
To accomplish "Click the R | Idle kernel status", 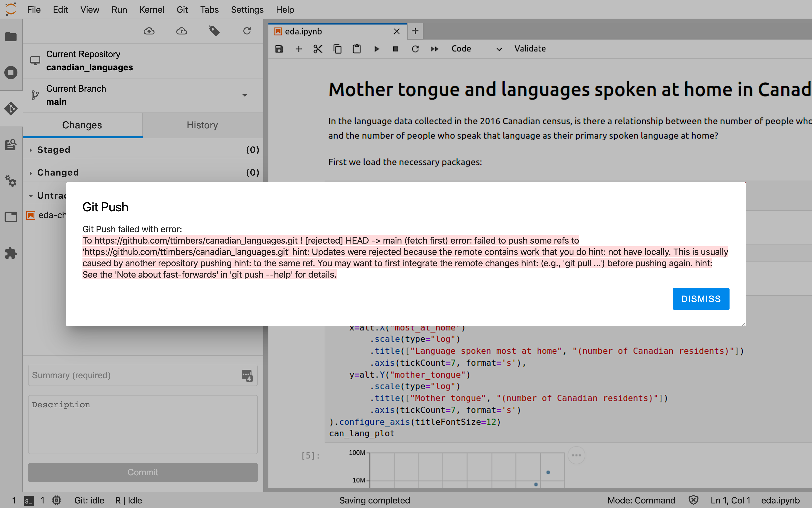I will click(x=128, y=500).
